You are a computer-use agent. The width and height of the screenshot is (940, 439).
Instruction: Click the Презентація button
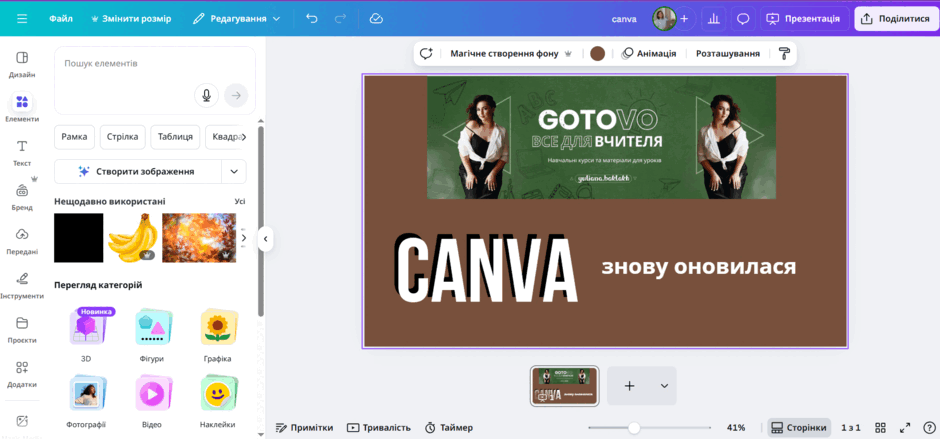click(x=805, y=19)
